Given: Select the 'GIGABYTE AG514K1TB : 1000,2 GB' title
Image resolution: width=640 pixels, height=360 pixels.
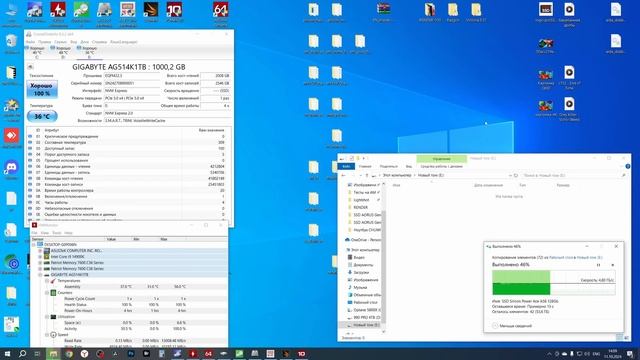Looking at the screenshot, I should click(129, 67).
